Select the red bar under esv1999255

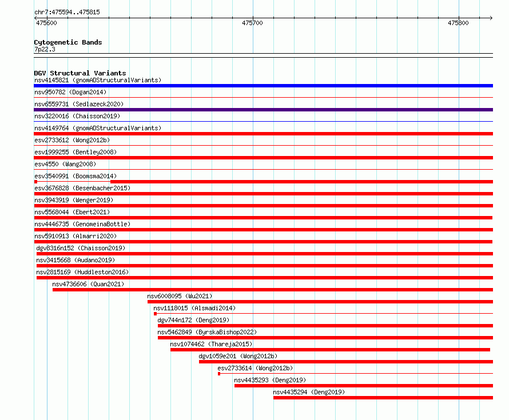tap(263, 158)
